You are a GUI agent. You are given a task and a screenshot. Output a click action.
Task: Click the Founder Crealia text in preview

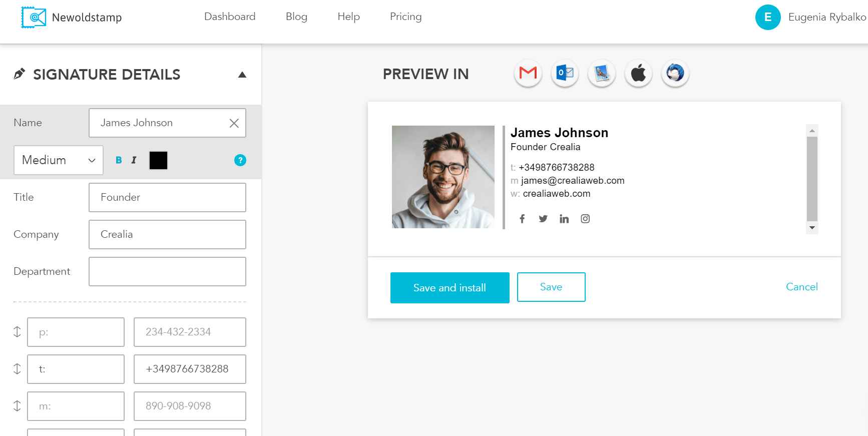tap(546, 147)
